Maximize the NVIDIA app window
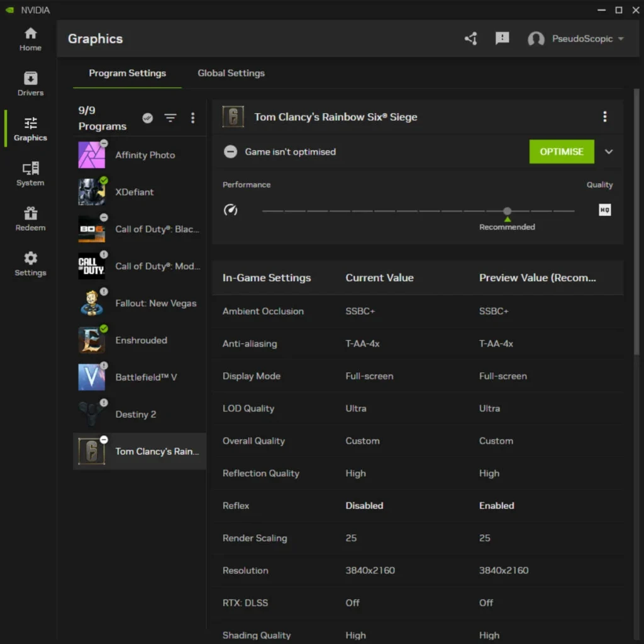The width and height of the screenshot is (644, 644). 619,10
